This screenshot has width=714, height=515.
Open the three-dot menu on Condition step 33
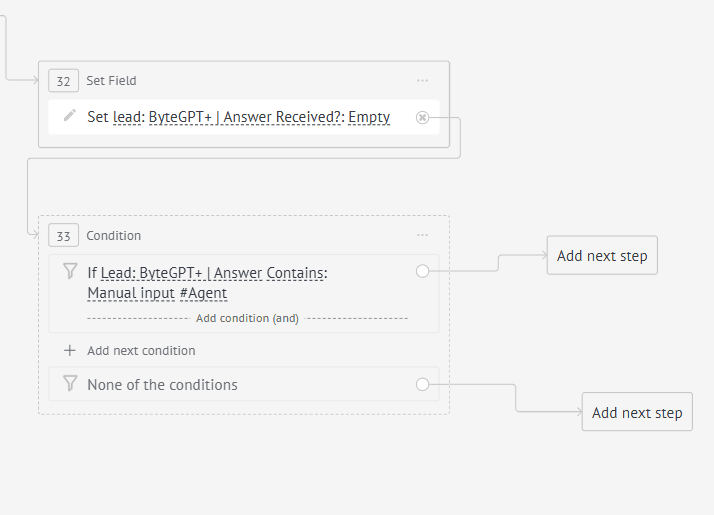[422, 235]
